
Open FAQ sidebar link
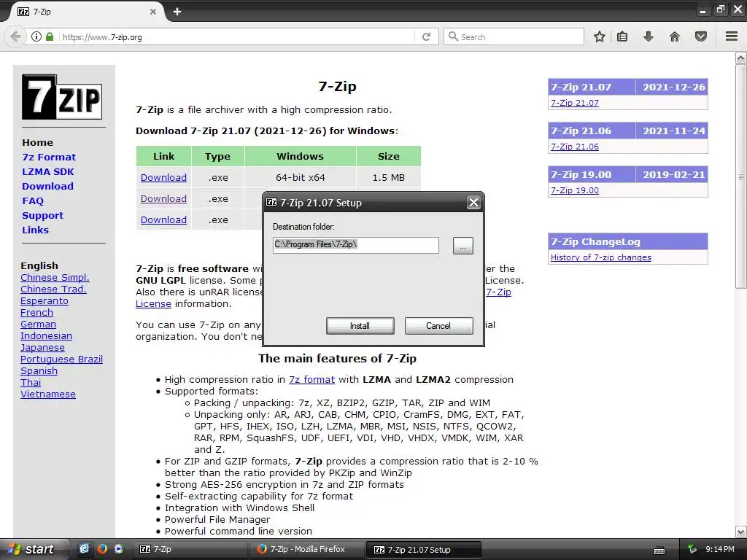point(33,201)
